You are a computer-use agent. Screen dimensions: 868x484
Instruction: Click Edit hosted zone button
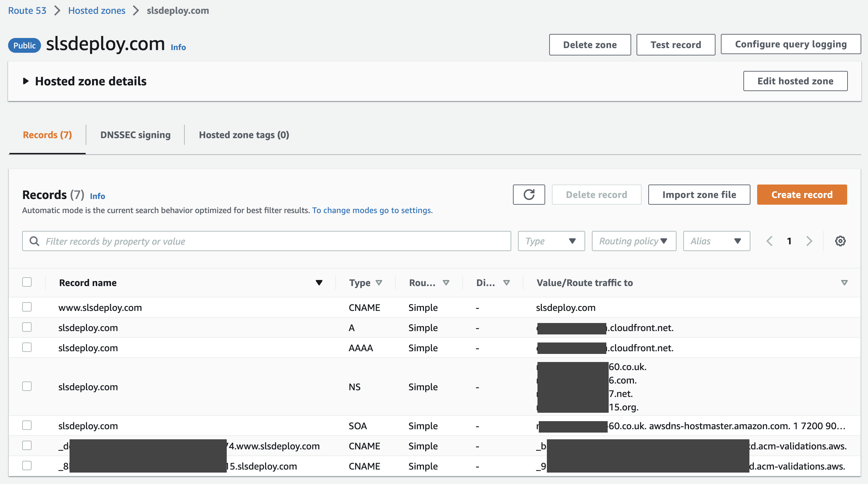pos(795,81)
